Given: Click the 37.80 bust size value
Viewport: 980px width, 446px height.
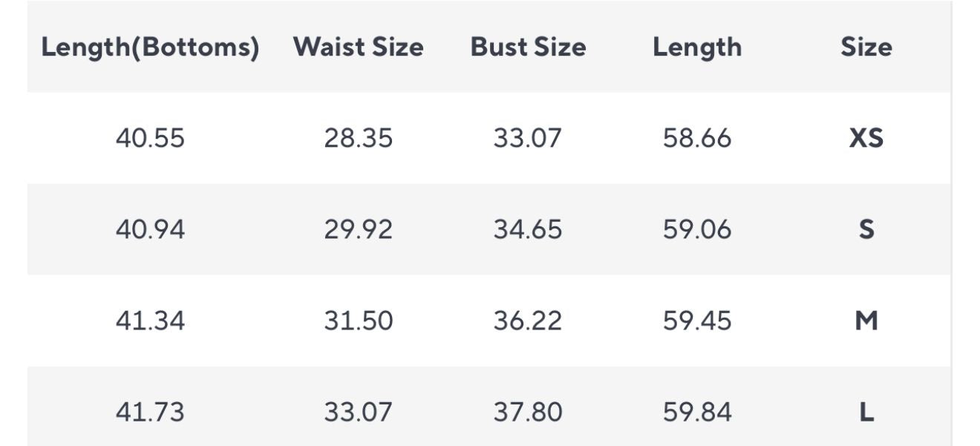Looking at the screenshot, I should point(528,412).
